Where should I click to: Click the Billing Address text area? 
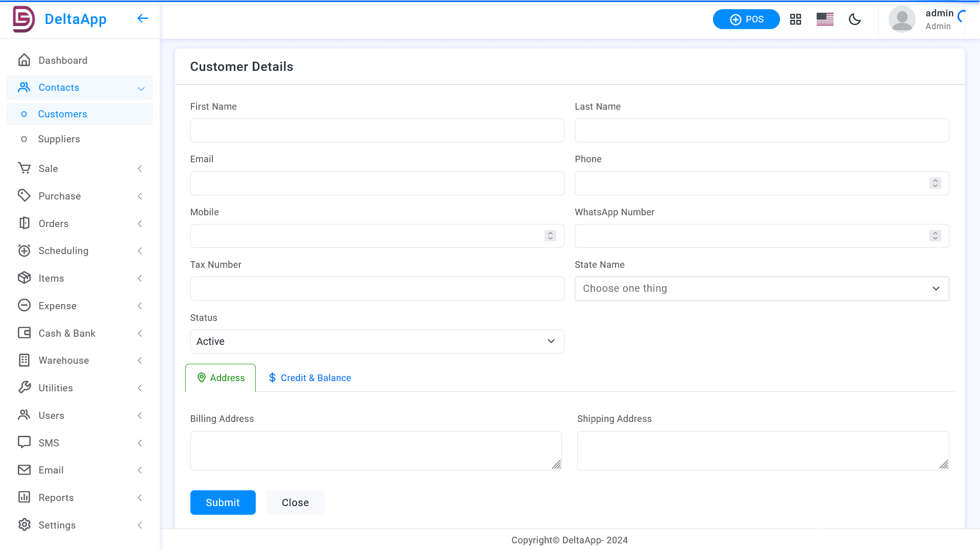pos(376,450)
